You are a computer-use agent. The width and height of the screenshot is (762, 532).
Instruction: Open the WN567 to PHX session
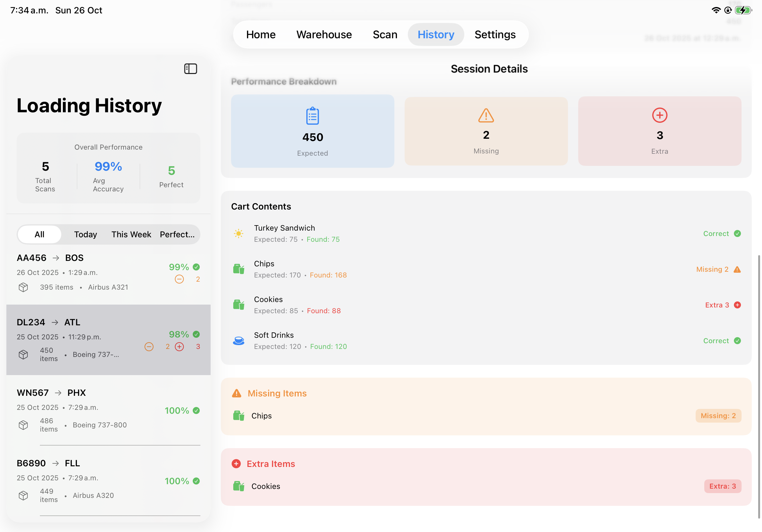tap(100, 410)
